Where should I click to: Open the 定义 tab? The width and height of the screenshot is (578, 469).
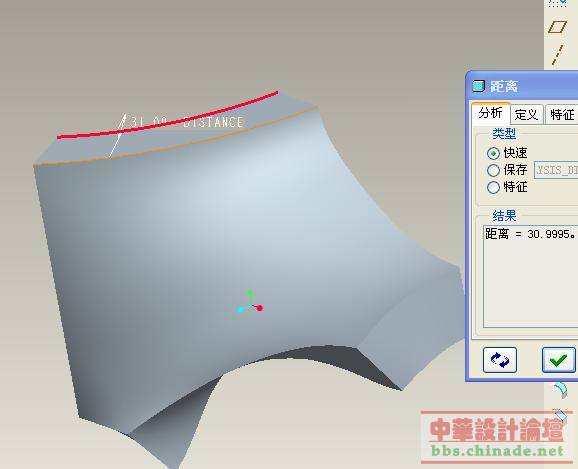[526, 114]
